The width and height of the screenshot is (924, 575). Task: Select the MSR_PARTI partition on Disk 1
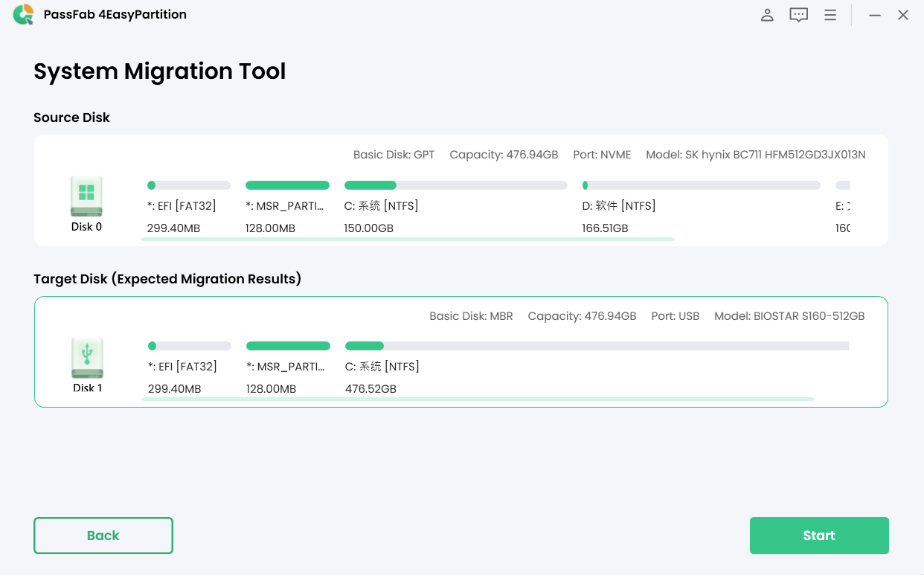pyautogui.click(x=287, y=366)
